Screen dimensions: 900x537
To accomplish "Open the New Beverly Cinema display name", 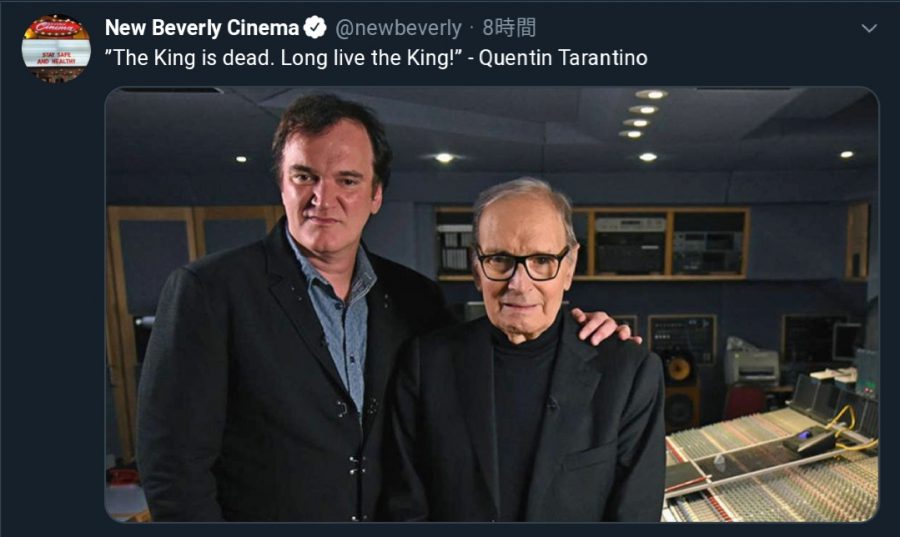I will (x=202, y=28).
